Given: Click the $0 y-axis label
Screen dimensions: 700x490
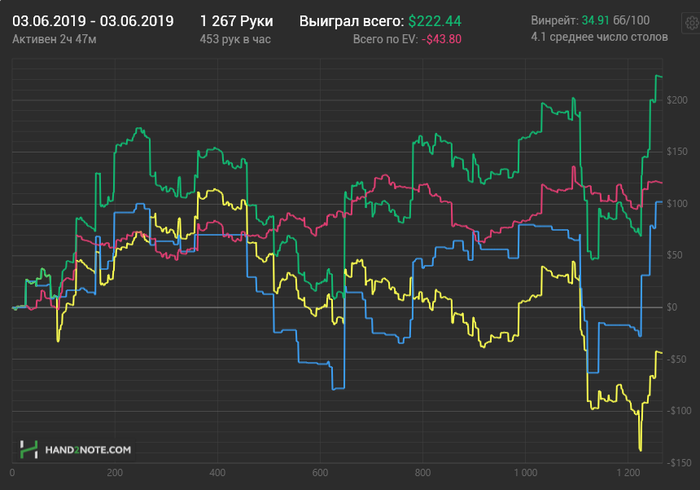Looking at the screenshot, I should pyautogui.click(x=671, y=307).
